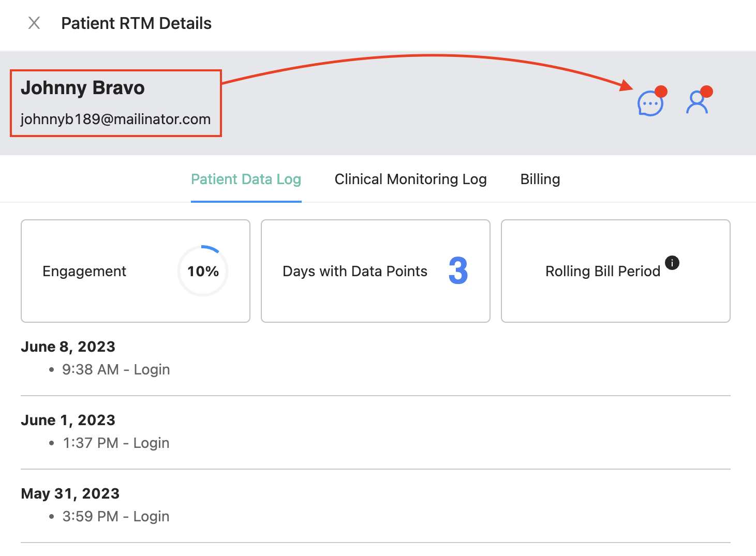Click the June 1, 2023 date heading
Screen dimensions: 756x556
point(68,420)
